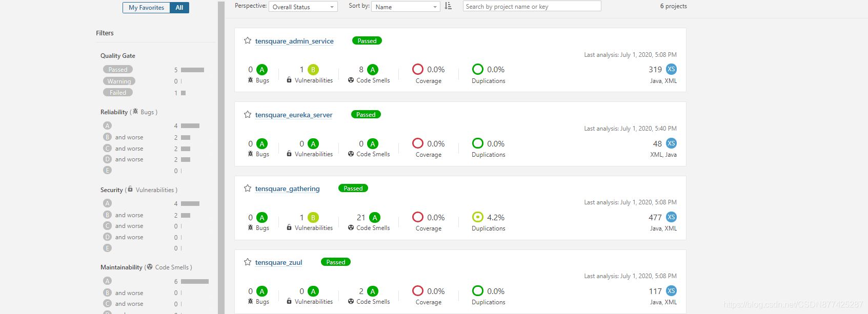Favorite the tensquare_eureka_server project
This screenshot has width=868, height=314.
click(248, 115)
